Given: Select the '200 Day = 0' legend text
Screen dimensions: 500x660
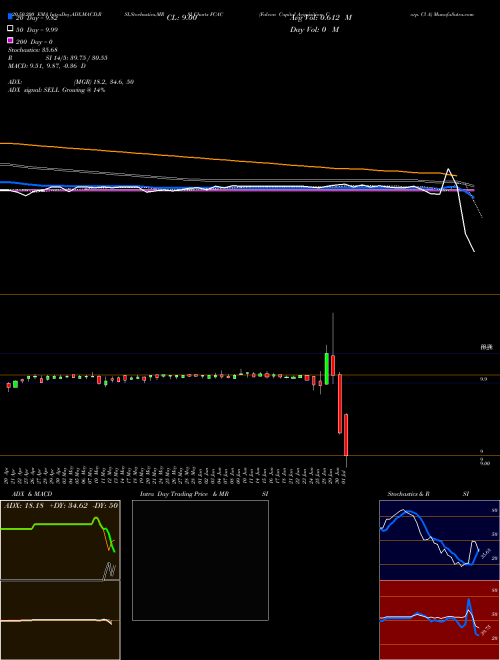Looking at the screenshot, I should [x=34, y=42].
